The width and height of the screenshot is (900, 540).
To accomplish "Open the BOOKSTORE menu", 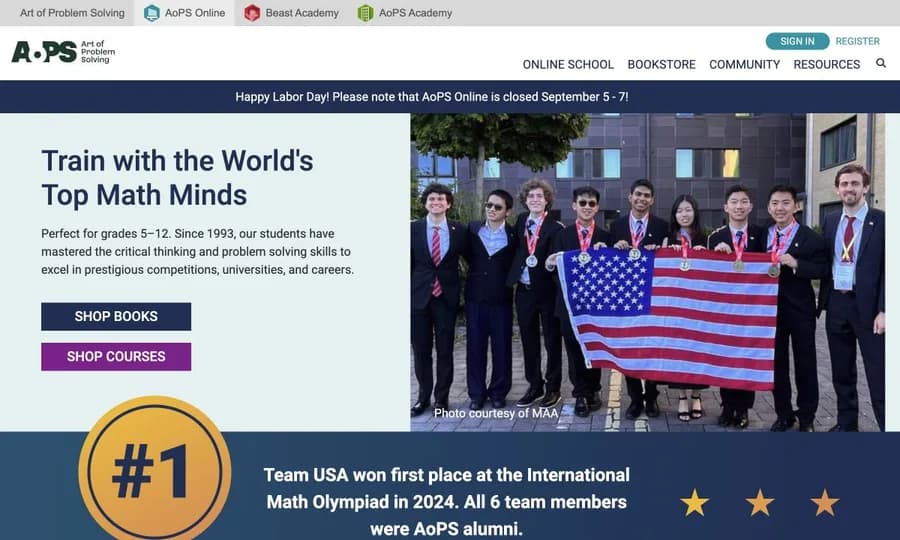I will coord(661,64).
